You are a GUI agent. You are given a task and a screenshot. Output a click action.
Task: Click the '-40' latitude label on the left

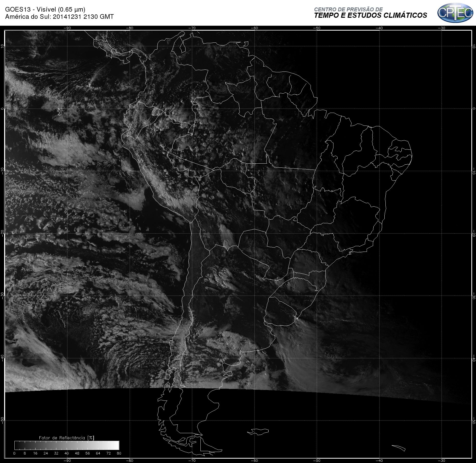coord(2,358)
